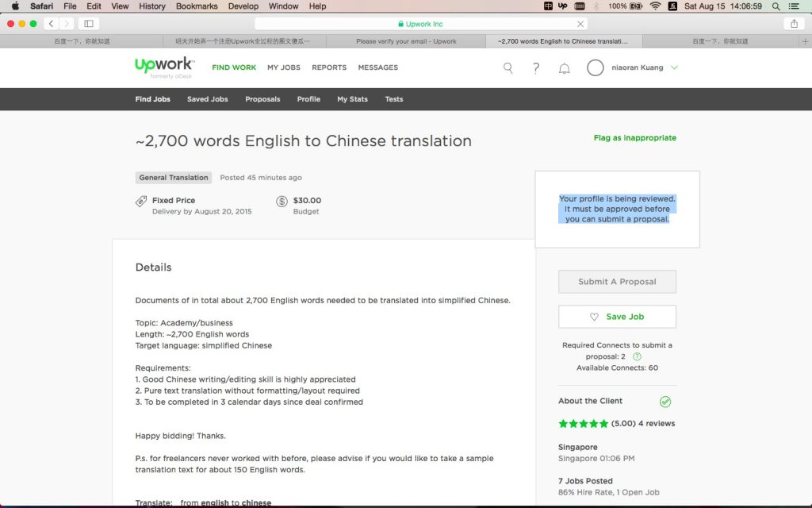Toggle the Safari sidebar button
812x508 pixels.
[x=89, y=23]
